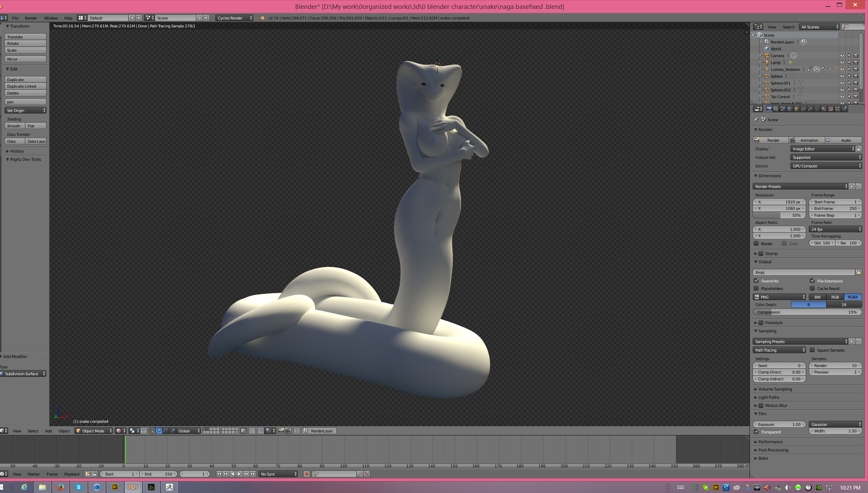This screenshot has height=493, width=868.
Task: Click the Duplicate Linked button
Action: (x=25, y=86)
